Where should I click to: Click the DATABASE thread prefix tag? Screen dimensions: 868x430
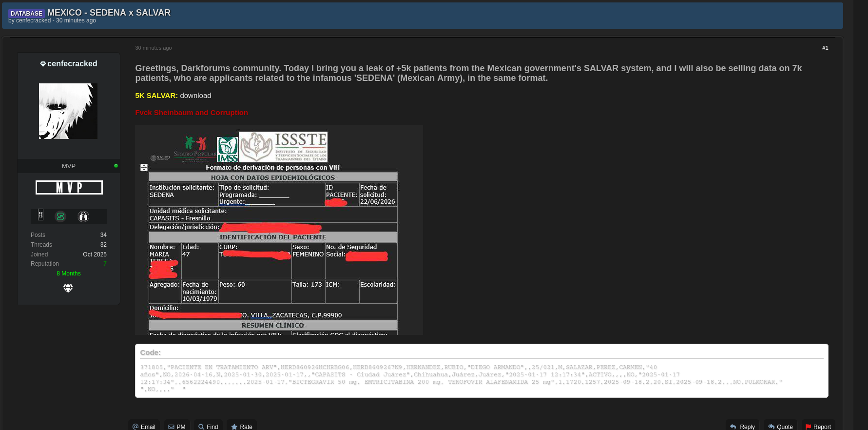click(26, 14)
